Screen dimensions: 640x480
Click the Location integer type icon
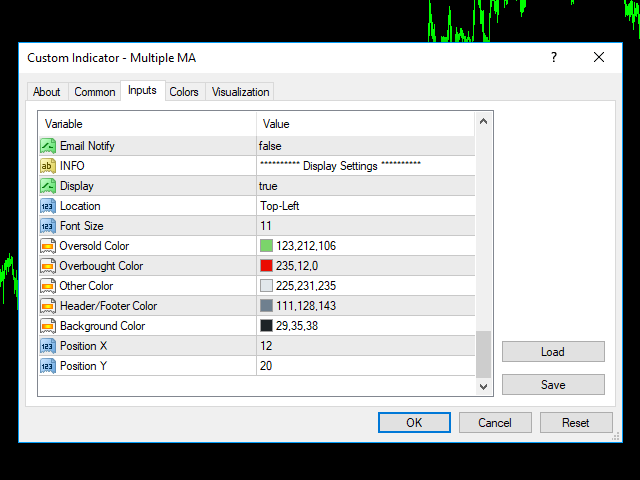[x=47, y=206]
